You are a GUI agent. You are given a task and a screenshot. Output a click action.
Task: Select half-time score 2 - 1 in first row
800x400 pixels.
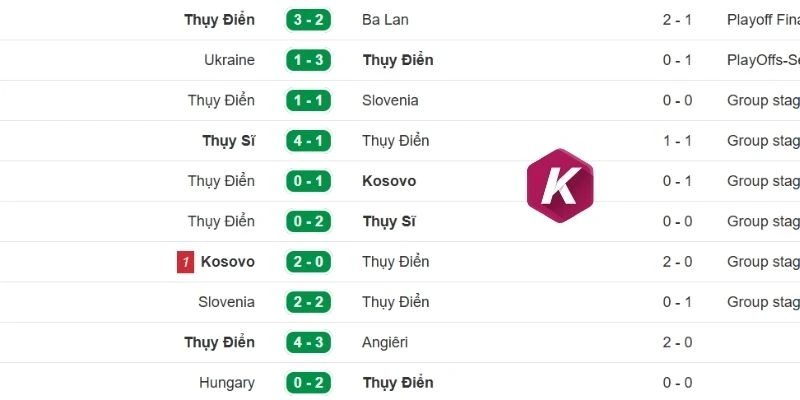coord(678,20)
